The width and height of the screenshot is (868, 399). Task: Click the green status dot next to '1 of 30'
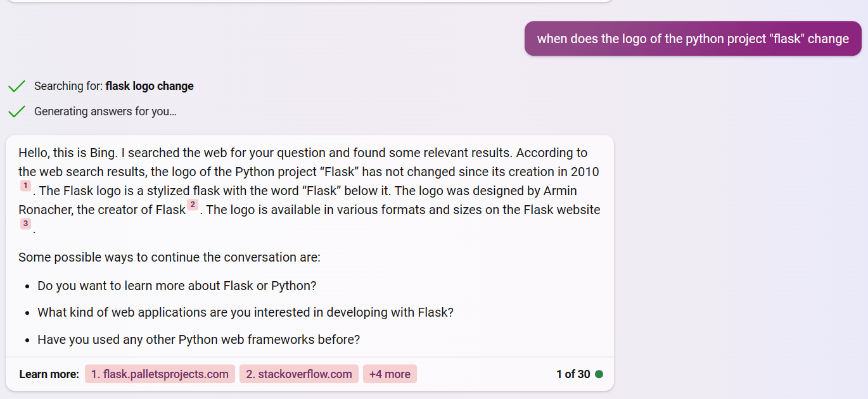click(599, 374)
